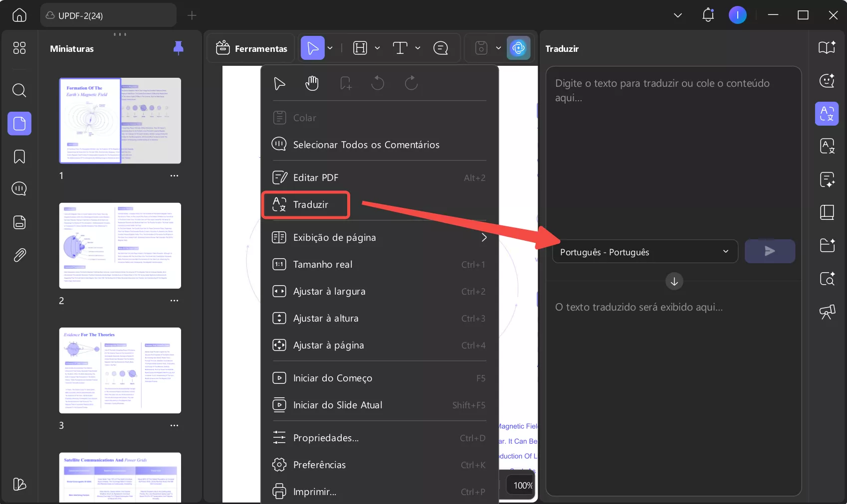This screenshot has width=847, height=504.
Task: Select page 2 thumbnail in Miniaturas
Action: [120, 246]
